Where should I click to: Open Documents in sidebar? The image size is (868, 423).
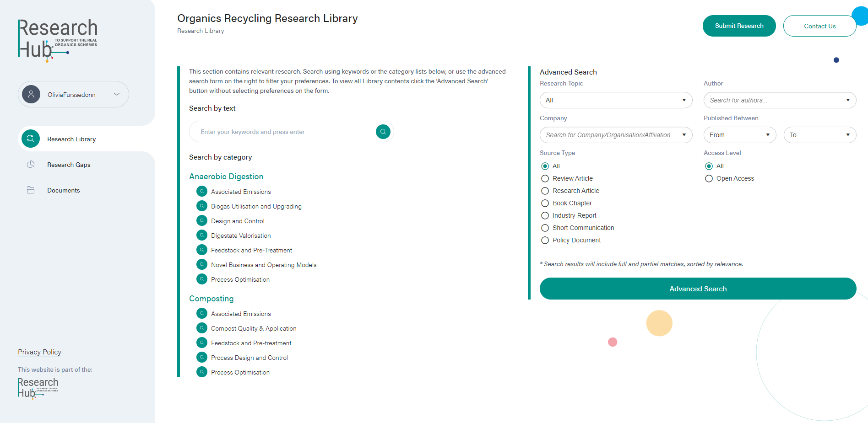click(64, 190)
